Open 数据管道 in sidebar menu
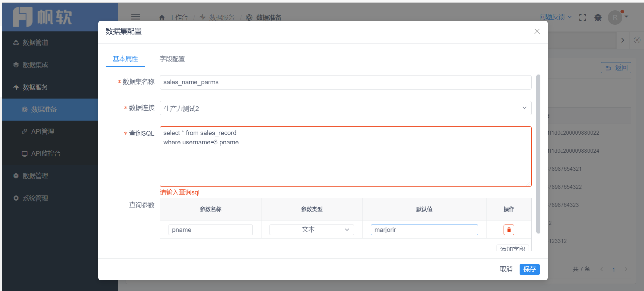This screenshot has width=644, height=291. (x=50, y=42)
